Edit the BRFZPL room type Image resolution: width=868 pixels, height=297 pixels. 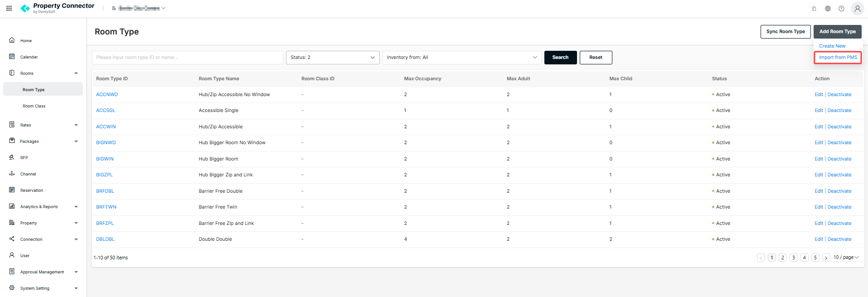[x=819, y=223]
